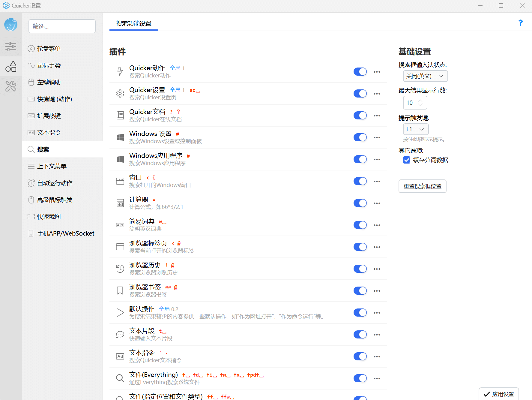Turn off the 浏览器历史 plugin
Viewport: 532px width, 400px height.
coord(360,269)
